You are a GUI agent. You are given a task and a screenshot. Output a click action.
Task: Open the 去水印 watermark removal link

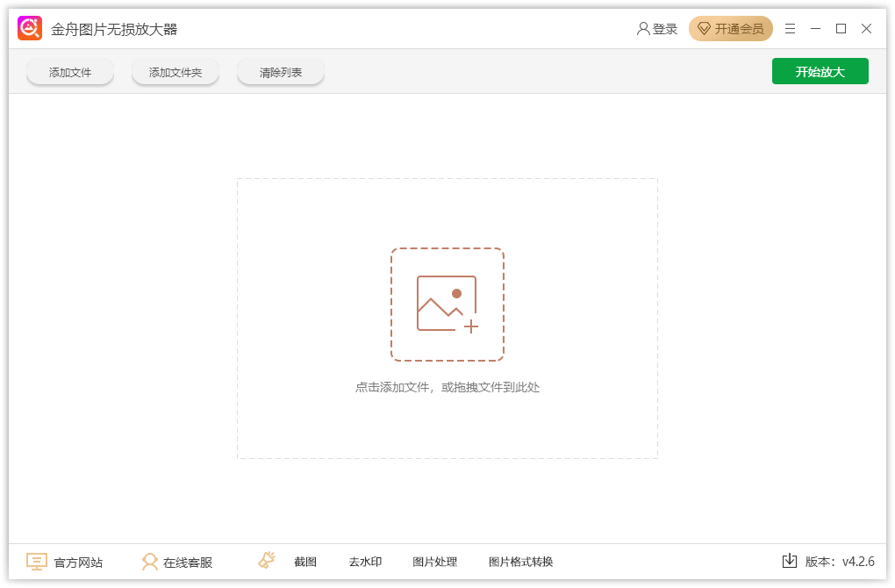(365, 562)
